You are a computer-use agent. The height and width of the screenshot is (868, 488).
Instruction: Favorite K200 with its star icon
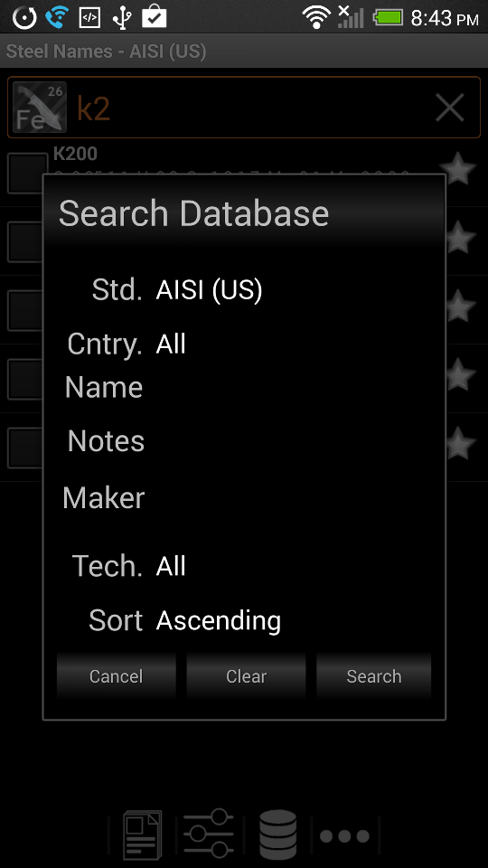[x=458, y=170]
